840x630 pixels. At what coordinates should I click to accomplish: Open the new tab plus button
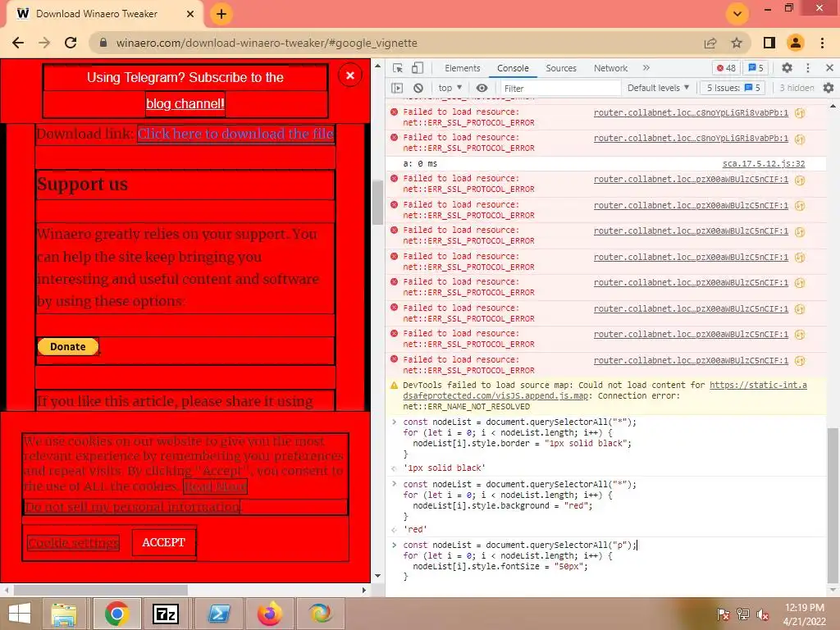[221, 14]
